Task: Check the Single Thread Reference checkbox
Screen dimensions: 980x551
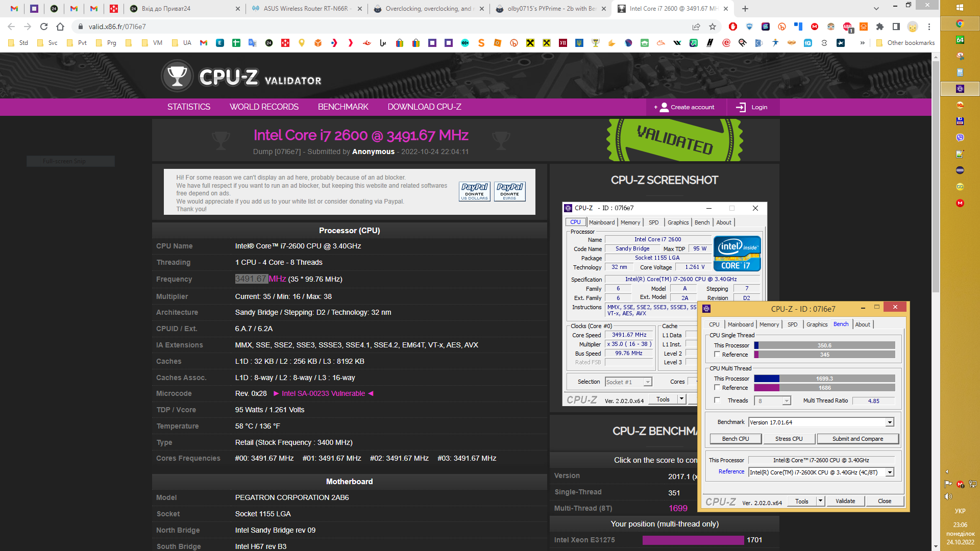Action: click(717, 355)
